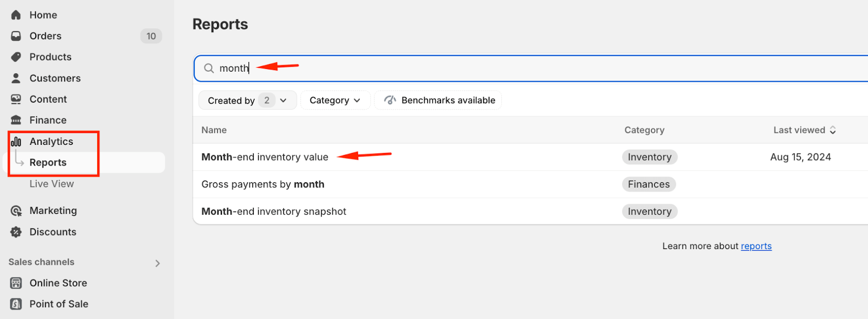Click the Orders inbox icon
868x319 pixels.
coord(16,36)
